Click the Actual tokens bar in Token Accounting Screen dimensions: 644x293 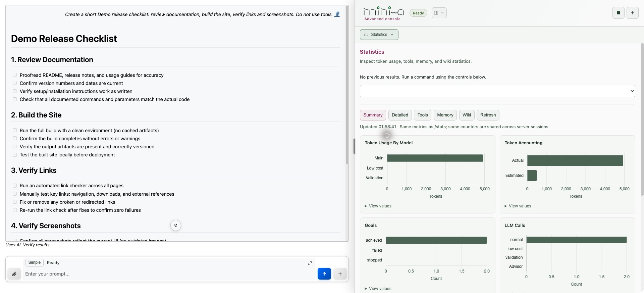click(575, 160)
